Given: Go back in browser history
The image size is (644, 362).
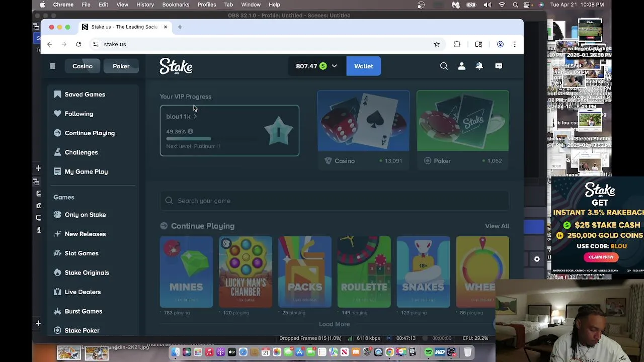Looking at the screenshot, I should (x=49, y=44).
